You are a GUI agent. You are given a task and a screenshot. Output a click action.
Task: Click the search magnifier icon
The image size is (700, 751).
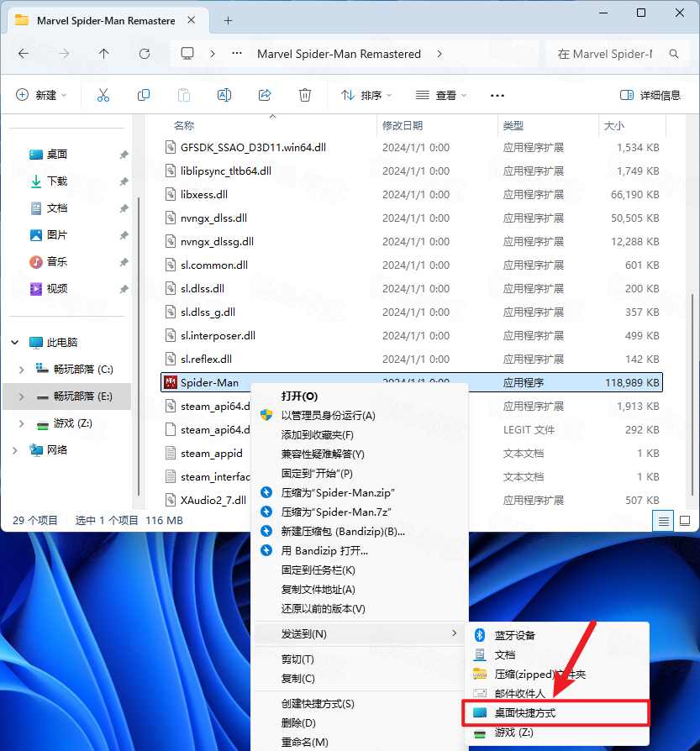coord(674,54)
